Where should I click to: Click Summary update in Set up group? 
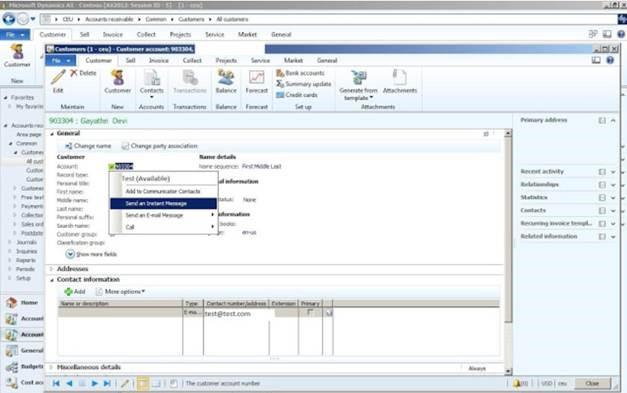[x=304, y=84]
